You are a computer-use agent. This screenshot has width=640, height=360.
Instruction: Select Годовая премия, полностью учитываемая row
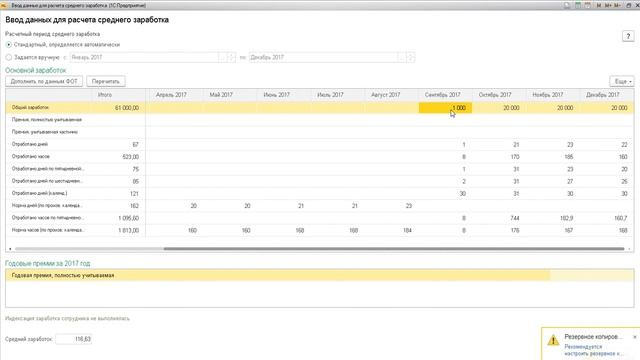click(320, 276)
